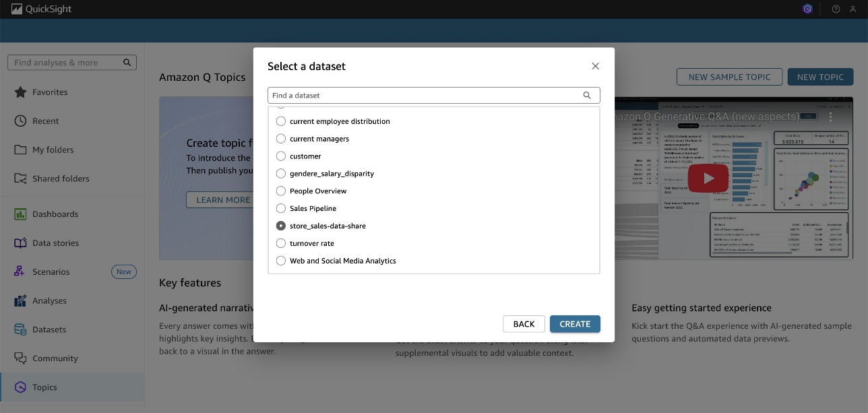Select the turnover rate dataset
Viewport: 868px width, 413px height.
281,243
